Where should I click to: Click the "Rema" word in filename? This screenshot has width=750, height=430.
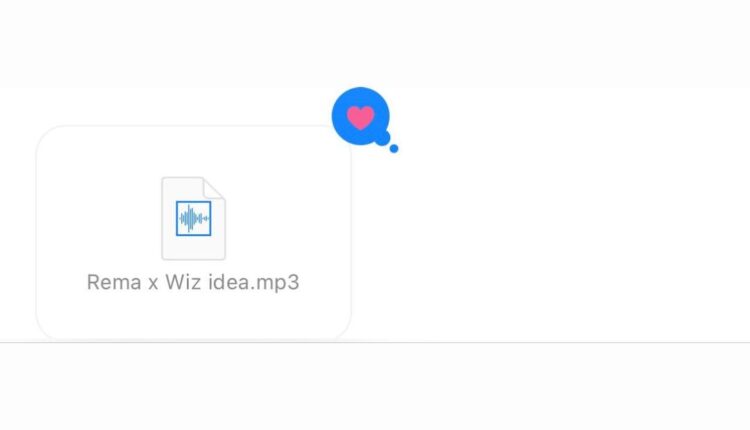[x=114, y=282]
